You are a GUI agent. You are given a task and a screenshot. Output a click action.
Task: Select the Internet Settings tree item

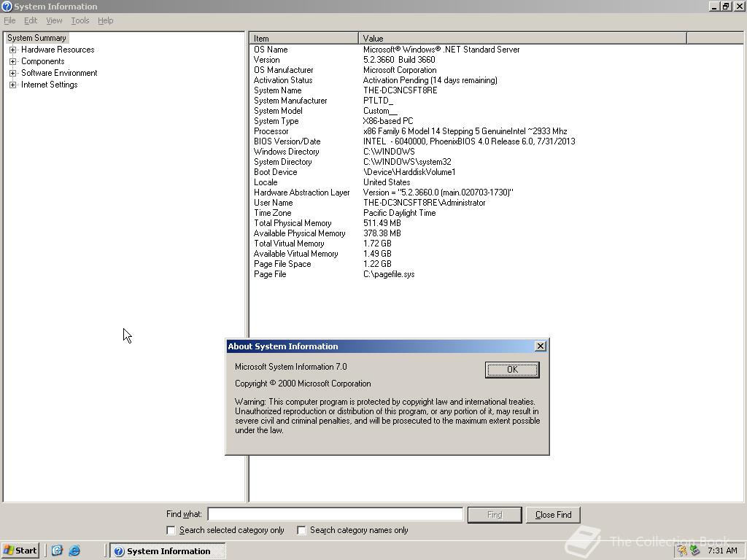(49, 85)
